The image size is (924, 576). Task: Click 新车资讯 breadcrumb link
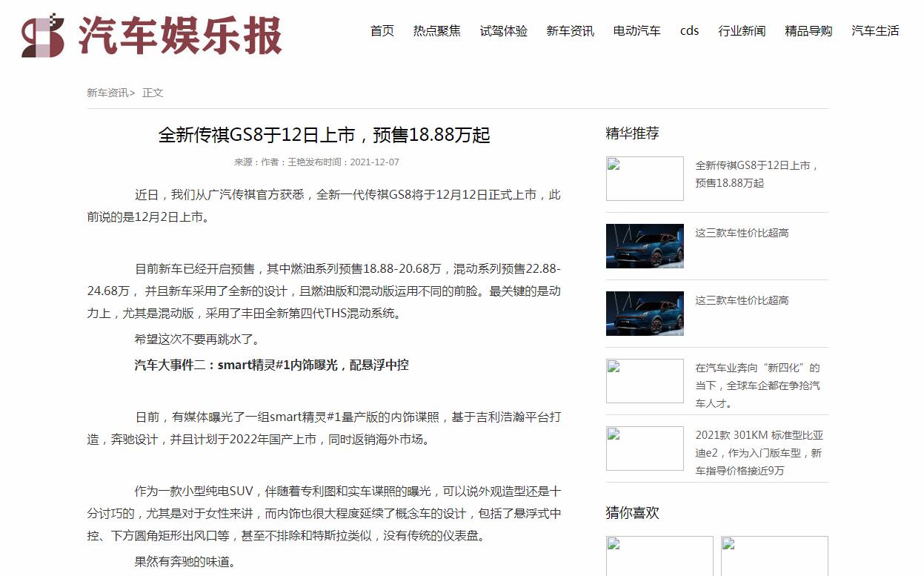click(107, 93)
